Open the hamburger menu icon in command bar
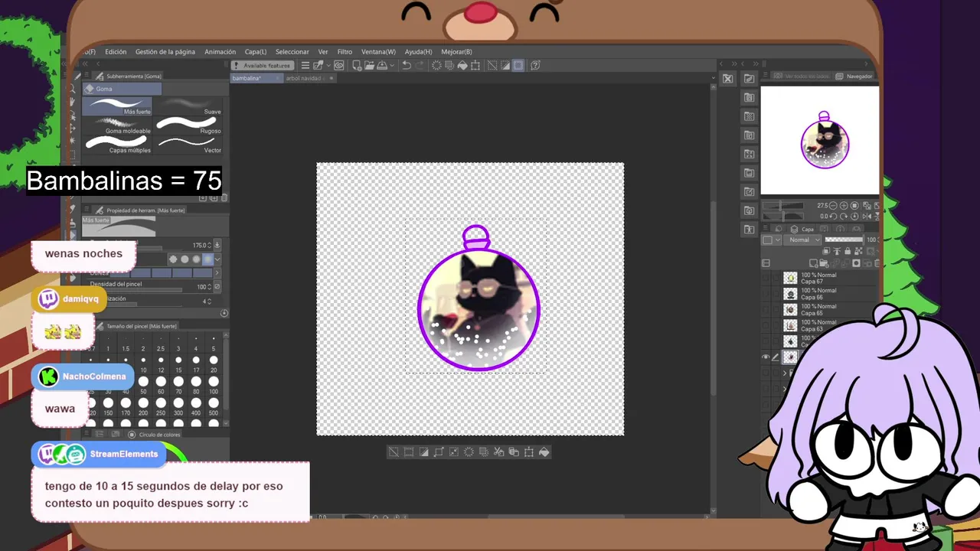This screenshot has width=980, height=551. (305, 65)
